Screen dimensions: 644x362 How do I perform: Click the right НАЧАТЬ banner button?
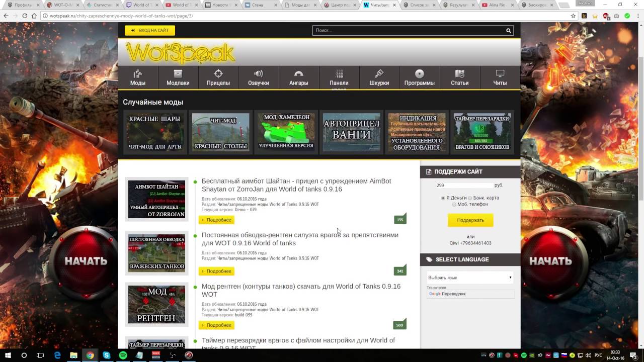click(x=550, y=261)
